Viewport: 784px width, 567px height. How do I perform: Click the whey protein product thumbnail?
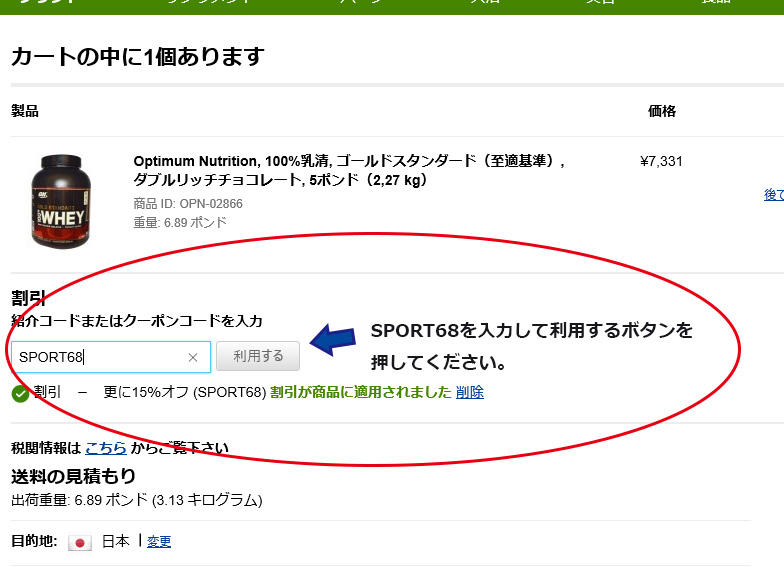click(61, 200)
